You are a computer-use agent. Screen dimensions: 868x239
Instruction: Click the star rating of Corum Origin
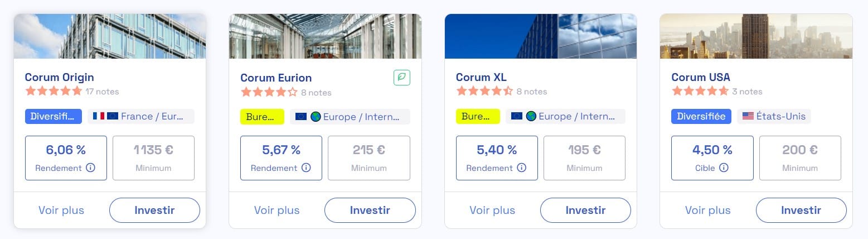pos(54,91)
